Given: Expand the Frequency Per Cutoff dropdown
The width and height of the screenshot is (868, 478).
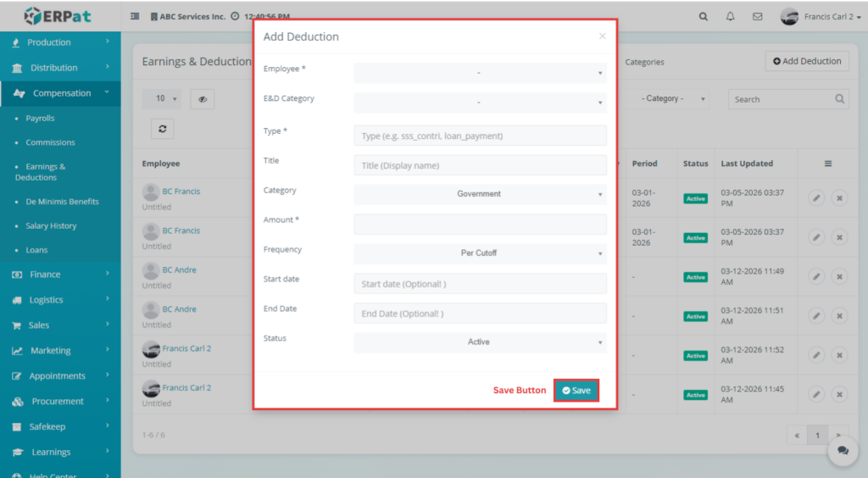Looking at the screenshot, I should (480, 253).
